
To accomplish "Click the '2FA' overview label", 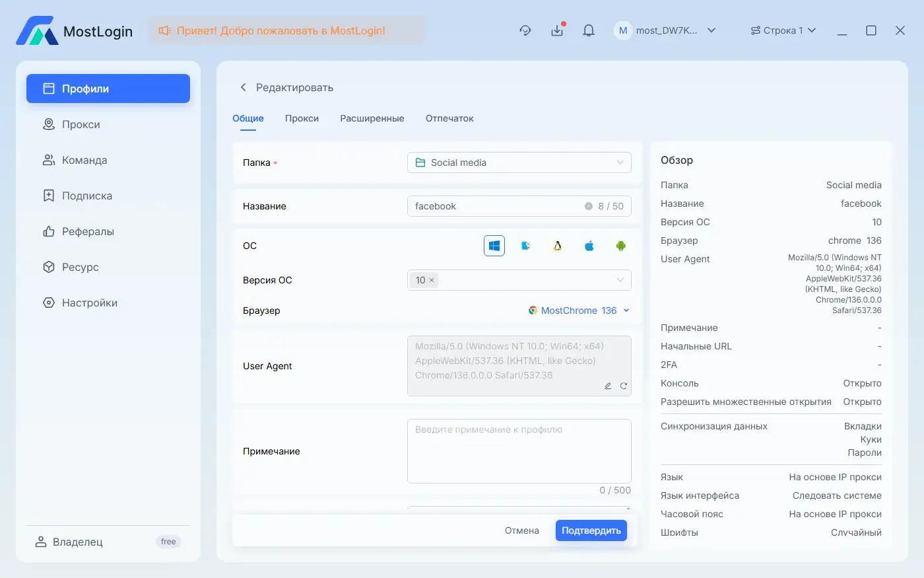I will tap(669, 365).
